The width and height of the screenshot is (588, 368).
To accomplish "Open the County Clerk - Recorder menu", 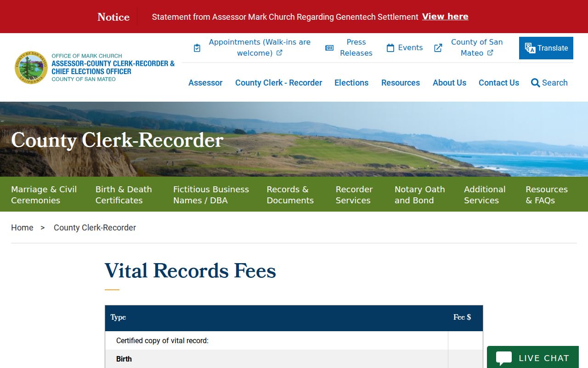I will [278, 83].
